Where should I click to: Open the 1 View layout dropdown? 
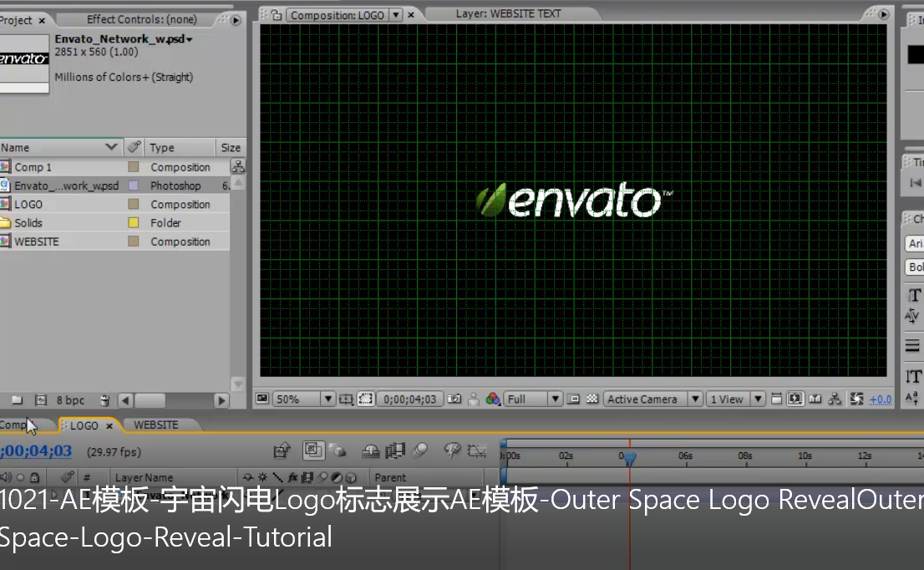(x=735, y=399)
